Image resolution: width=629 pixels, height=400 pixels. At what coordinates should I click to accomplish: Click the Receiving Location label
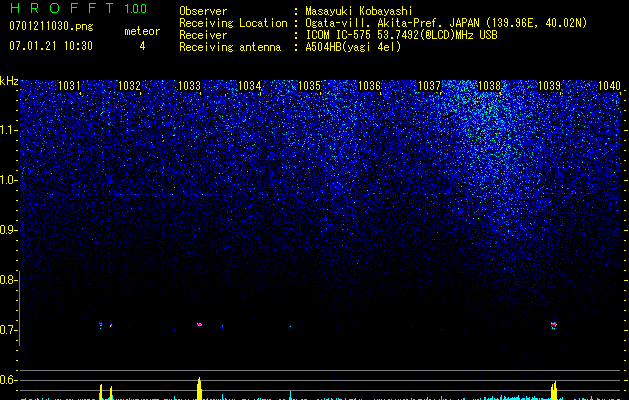(233, 23)
